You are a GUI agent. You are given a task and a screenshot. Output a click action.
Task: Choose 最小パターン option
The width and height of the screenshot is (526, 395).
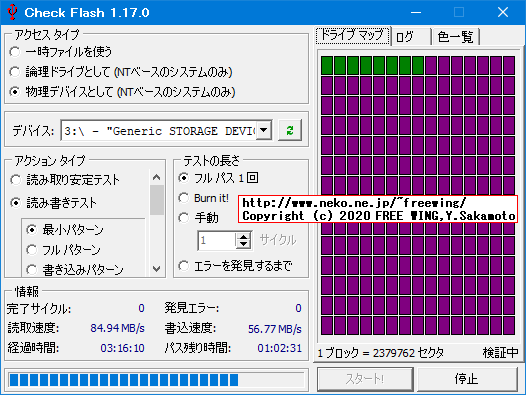(65, 230)
